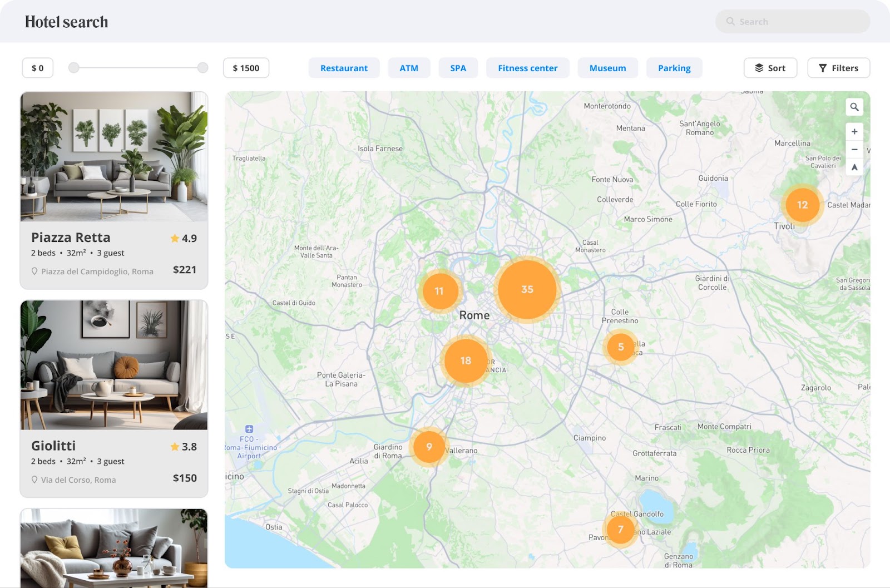Click the minimum price slider handle
The height and width of the screenshot is (588, 890).
pos(73,68)
